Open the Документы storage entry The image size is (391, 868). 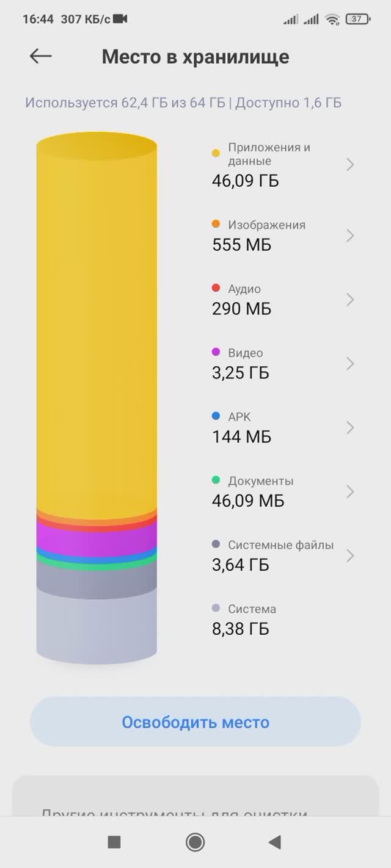[x=257, y=491]
